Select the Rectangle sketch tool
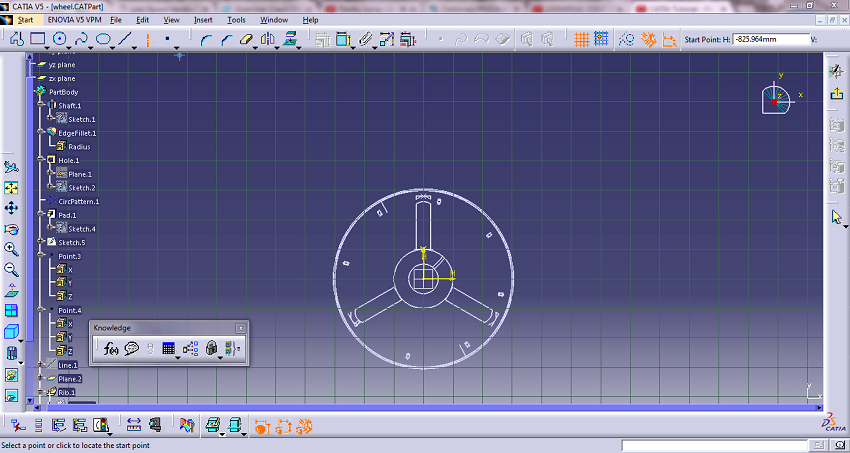850x453 pixels. (37, 39)
